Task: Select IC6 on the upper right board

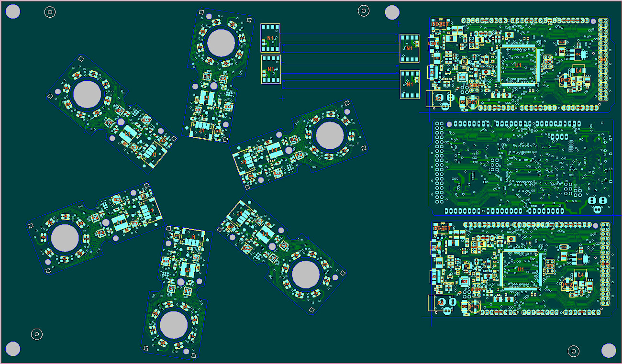Action: [x=462, y=77]
